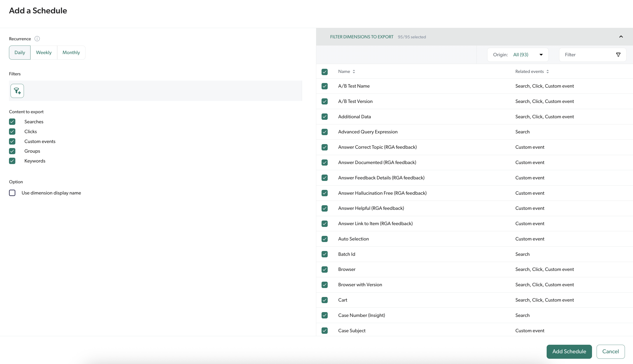Uncheck the Additional Data dimension

click(325, 117)
